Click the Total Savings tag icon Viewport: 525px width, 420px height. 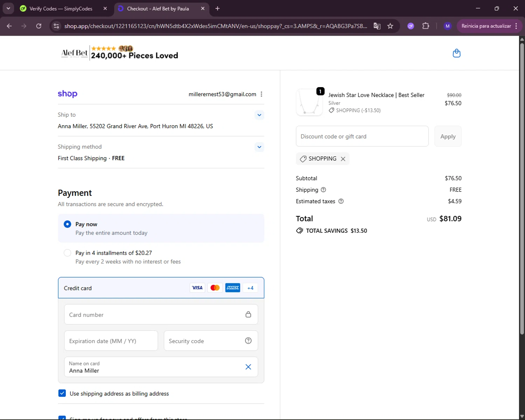(300, 231)
